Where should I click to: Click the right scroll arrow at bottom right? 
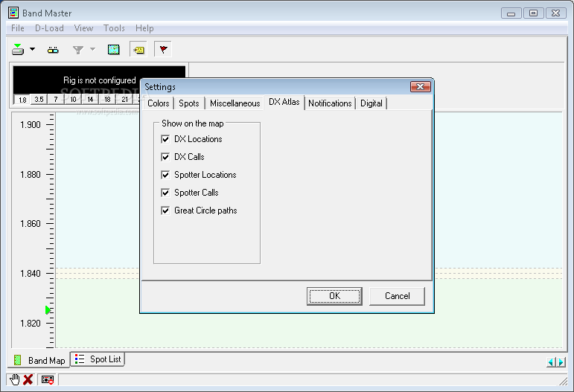pyautogui.click(x=561, y=362)
